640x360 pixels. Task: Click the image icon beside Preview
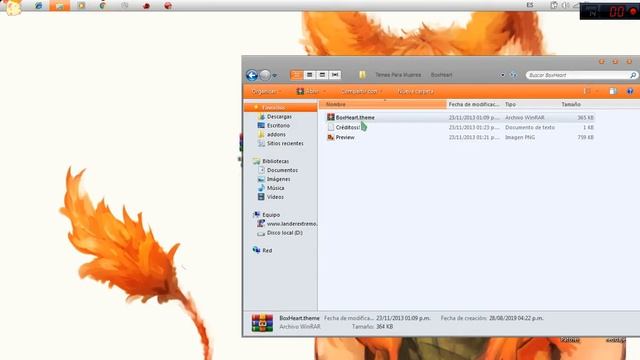[331, 138]
